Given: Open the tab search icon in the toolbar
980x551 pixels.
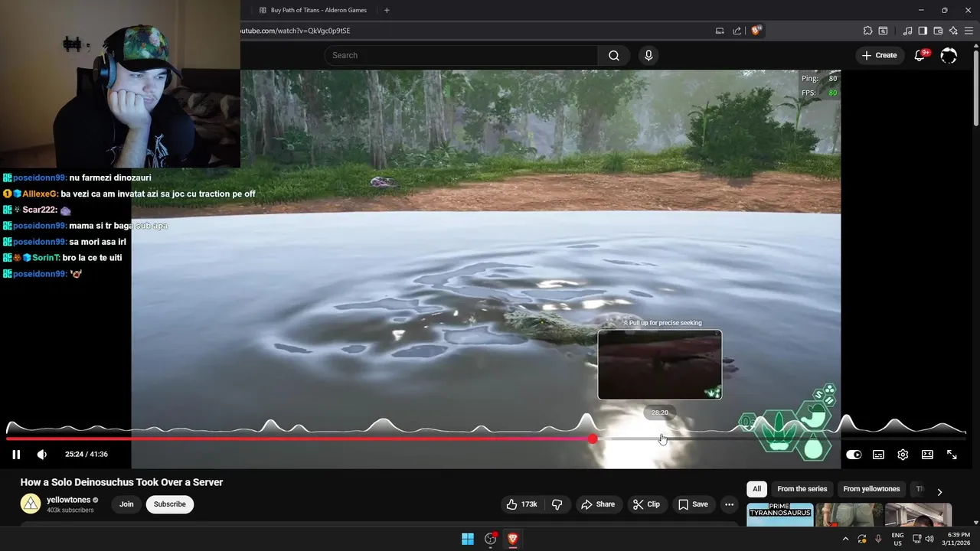Looking at the screenshot, I should click(x=883, y=31).
